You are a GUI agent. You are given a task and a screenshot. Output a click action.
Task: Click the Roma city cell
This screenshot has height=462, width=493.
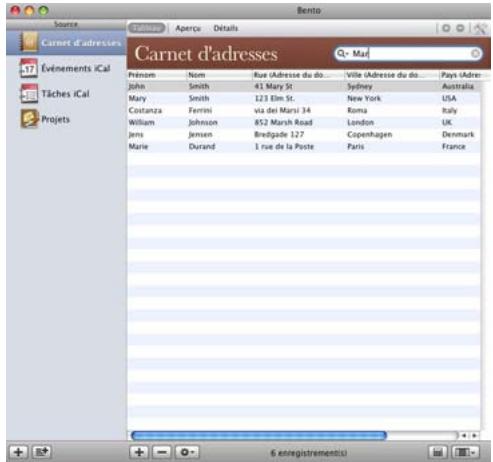coord(357,110)
